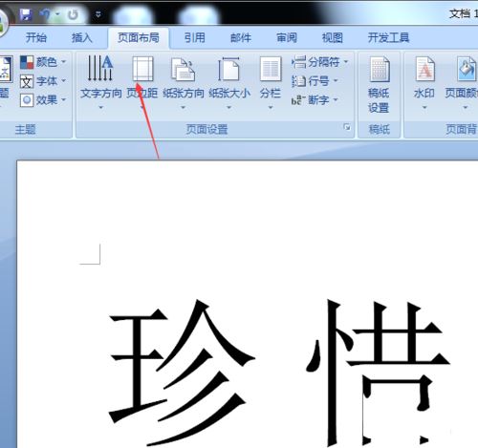
Task: Click the 纸张大小 paper size icon
Action: pos(228,69)
